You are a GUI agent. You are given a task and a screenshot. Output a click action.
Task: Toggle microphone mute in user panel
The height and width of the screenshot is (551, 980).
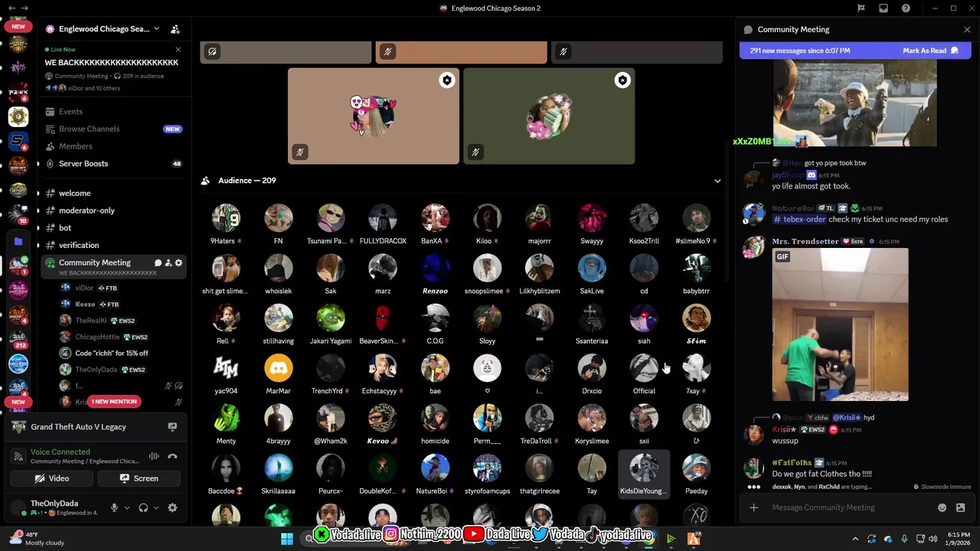click(x=114, y=507)
